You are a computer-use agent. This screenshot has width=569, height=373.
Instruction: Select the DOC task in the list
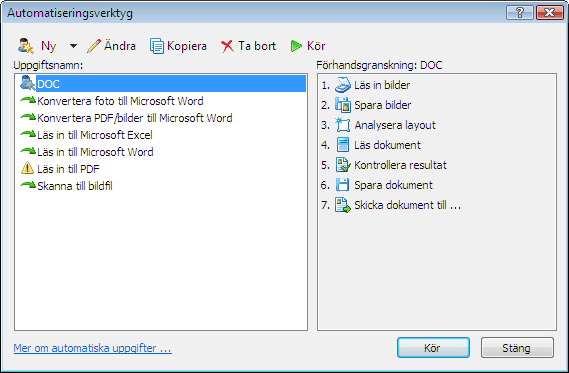pyautogui.click(x=171, y=84)
